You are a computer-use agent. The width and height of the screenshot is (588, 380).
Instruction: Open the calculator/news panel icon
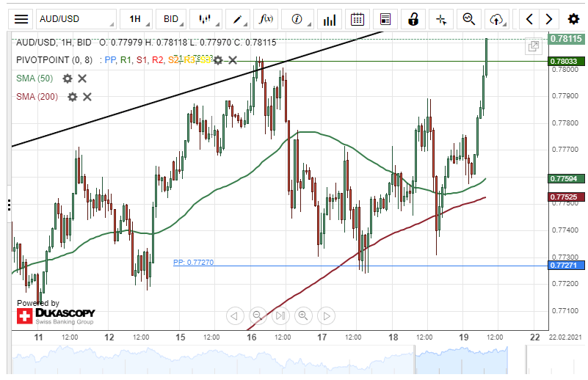click(x=385, y=19)
